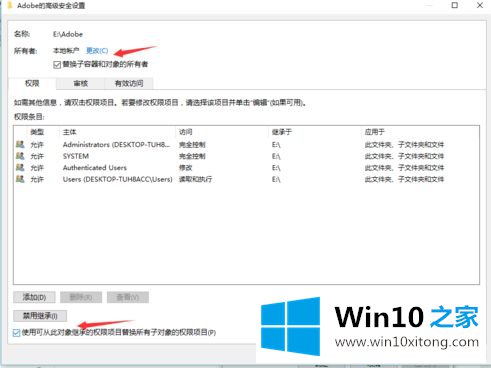Select the Administrators (DESKTOP-TUH8... principal
This screenshot has width=491, height=368.
click(x=116, y=145)
